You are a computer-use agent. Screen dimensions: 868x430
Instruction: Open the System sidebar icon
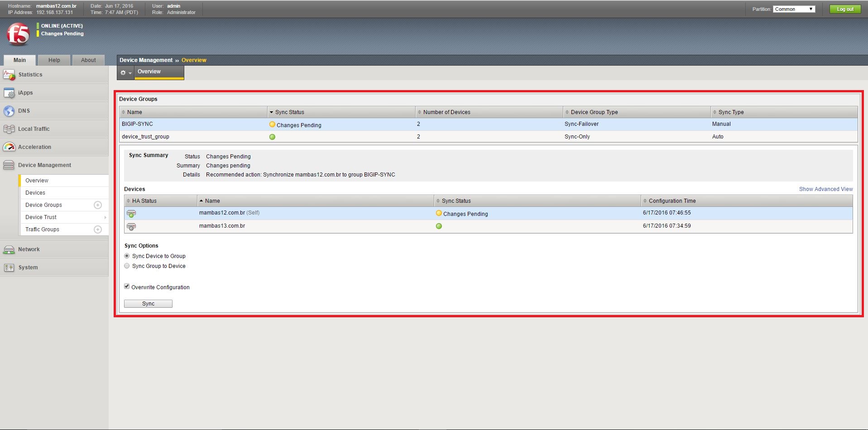9,268
